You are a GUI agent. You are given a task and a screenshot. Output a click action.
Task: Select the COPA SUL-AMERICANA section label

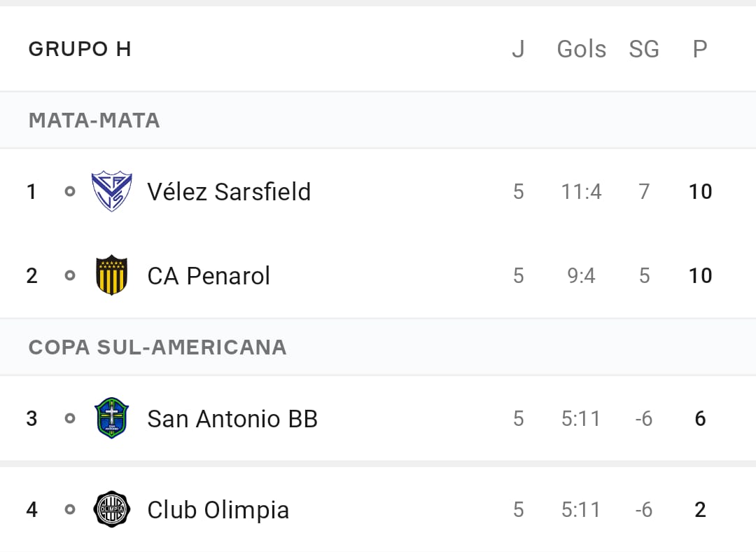tap(157, 347)
